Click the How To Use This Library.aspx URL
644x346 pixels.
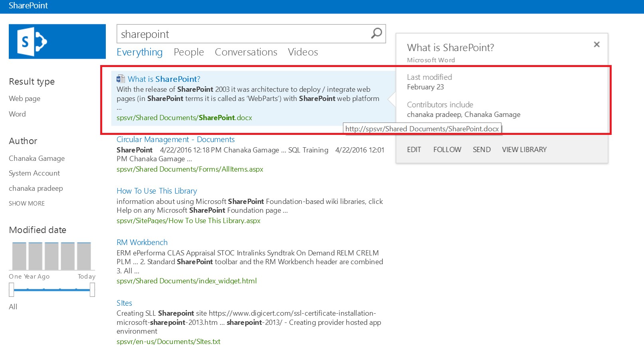(x=188, y=221)
